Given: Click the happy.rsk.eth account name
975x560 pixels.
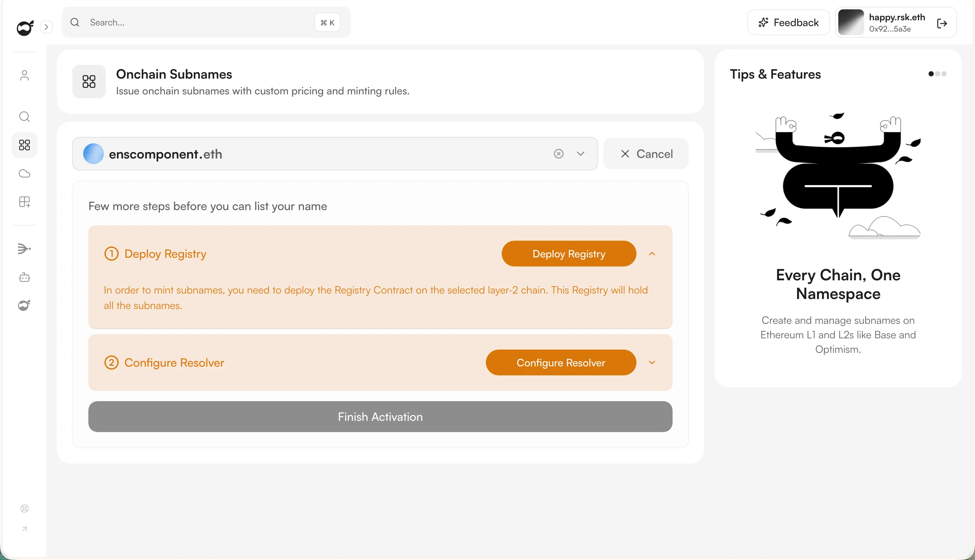Looking at the screenshot, I should [897, 17].
